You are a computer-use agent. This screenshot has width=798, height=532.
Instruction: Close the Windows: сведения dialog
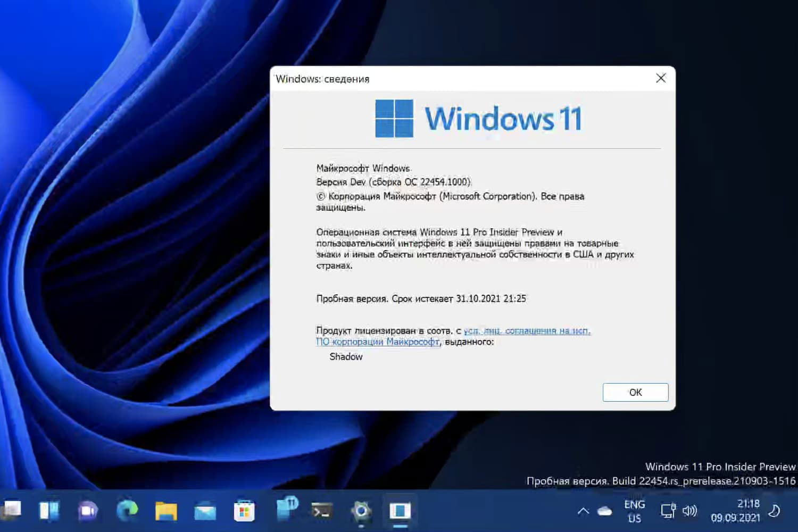tap(661, 78)
